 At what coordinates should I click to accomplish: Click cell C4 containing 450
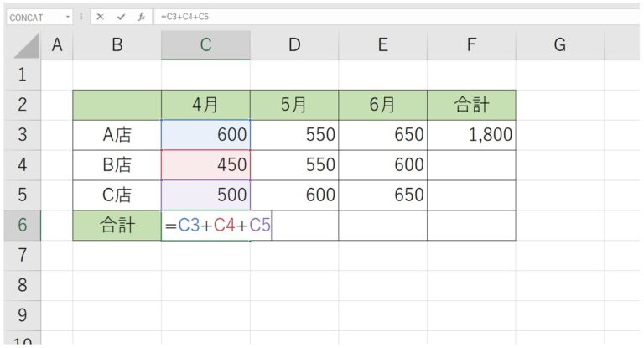coord(205,164)
